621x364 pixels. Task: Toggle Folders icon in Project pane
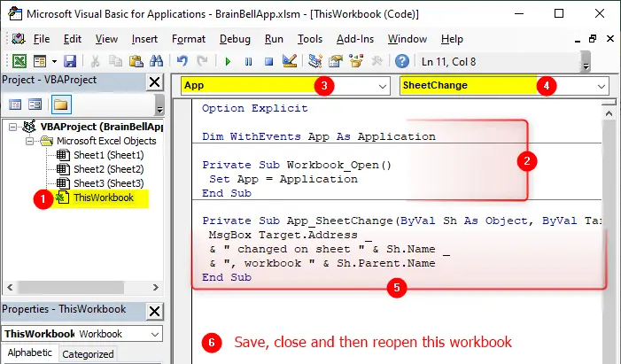click(x=61, y=105)
